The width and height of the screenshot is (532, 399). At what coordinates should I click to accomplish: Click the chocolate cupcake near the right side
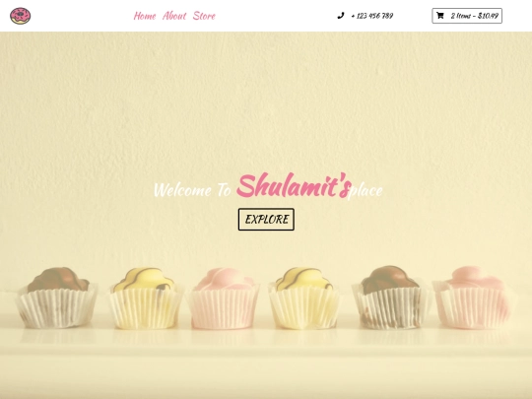391,298
